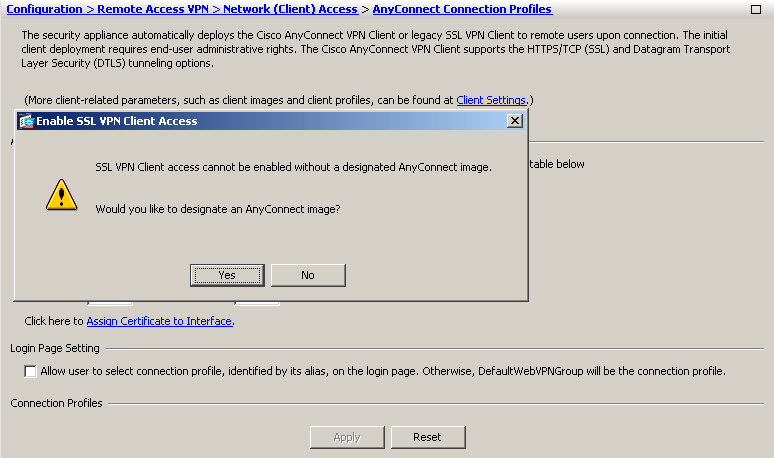Select the 'Would you like to designate an AnyConnect image?' text
This screenshot has height=458, width=774.
point(218,209)
